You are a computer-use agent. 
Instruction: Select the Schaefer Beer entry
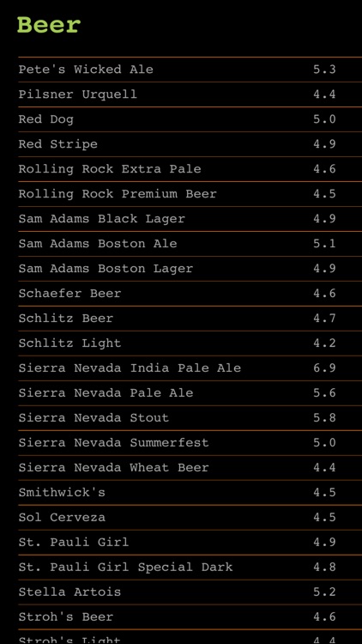click(x=190, y=294)
